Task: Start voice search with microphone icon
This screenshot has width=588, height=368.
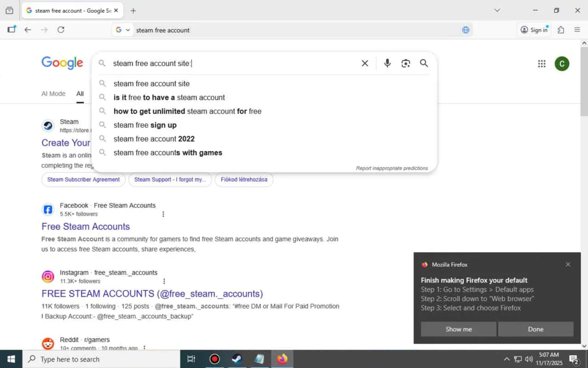Action: 387,63
